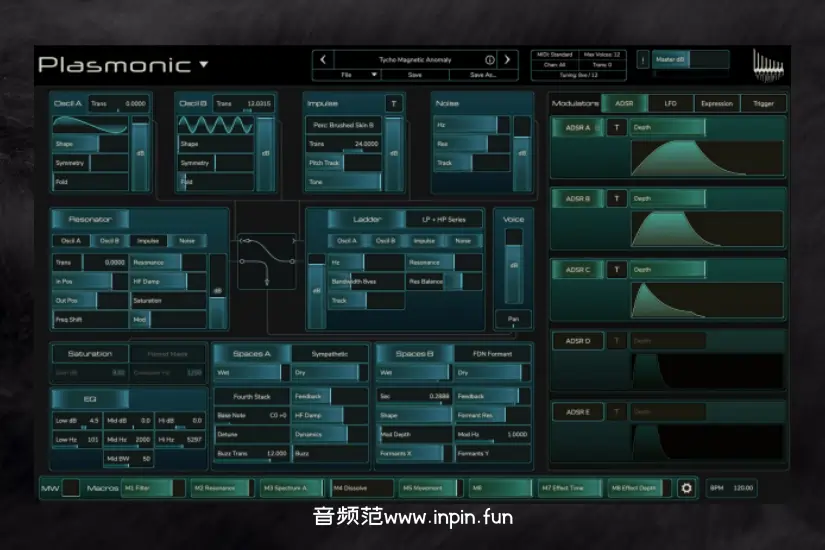
Task: Click Oscil B Trans 12.0315 field
Action: pyautogui.click(x=243, y=104)
